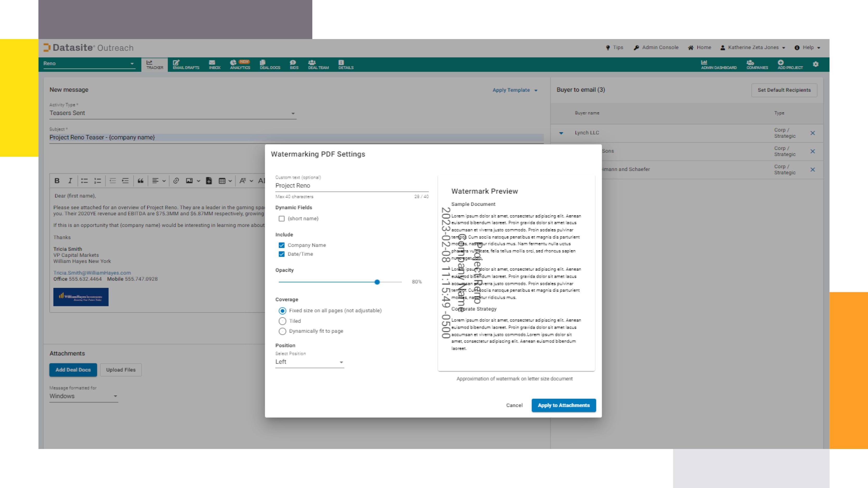Open the Deal Docs tab
Image resolution: width=868 pixels, height=488 pixels.
(x=270, y=64)
